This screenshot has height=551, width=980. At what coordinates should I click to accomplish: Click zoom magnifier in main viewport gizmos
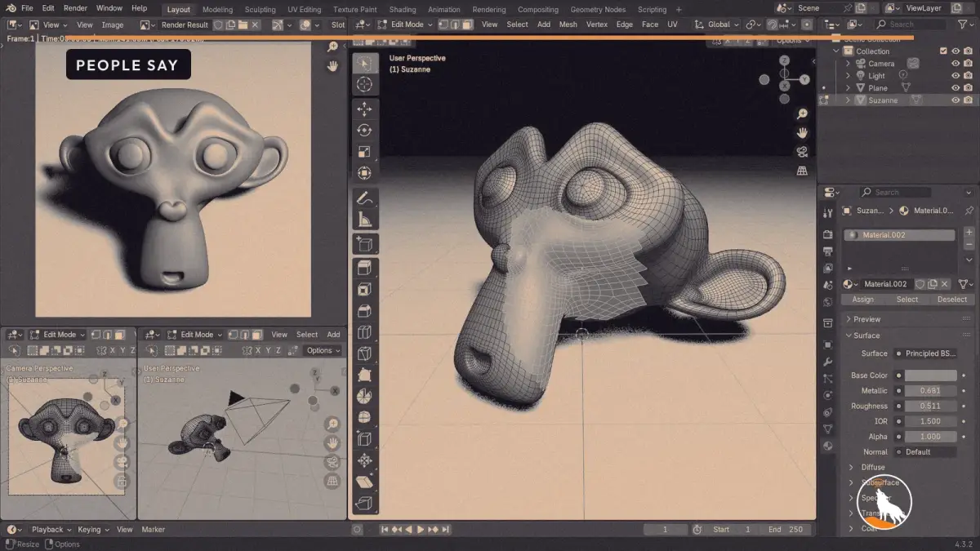coord(803,114)
